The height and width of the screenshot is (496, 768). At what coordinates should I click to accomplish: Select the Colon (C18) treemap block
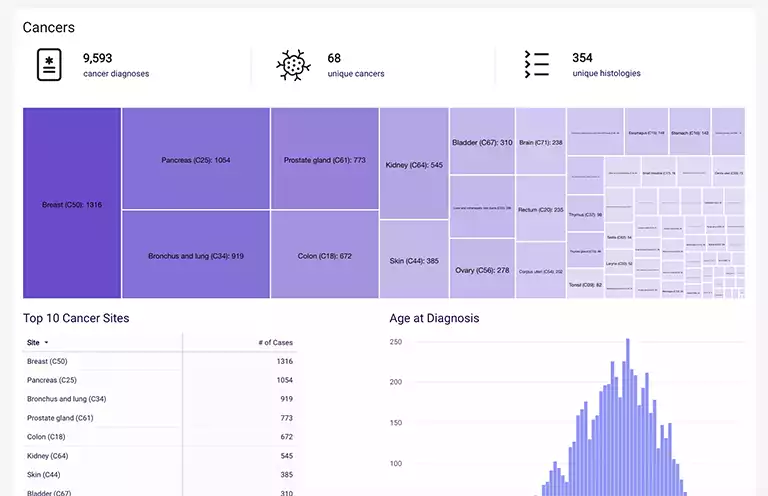pos(324,255)
